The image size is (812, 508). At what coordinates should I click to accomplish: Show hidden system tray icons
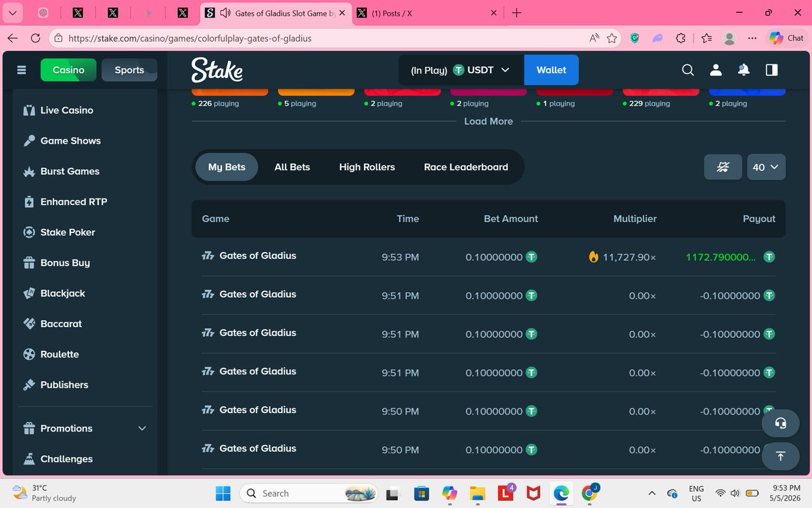click(x=652, y=493)
